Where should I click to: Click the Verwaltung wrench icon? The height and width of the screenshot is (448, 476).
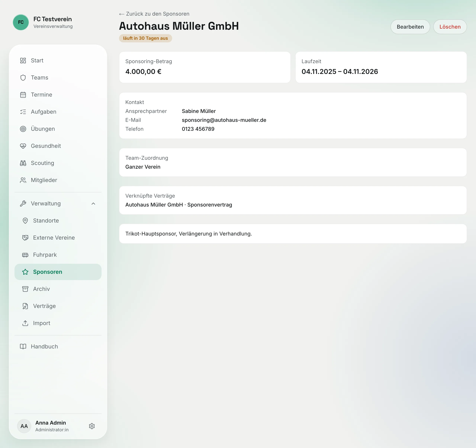coord(23,204)
